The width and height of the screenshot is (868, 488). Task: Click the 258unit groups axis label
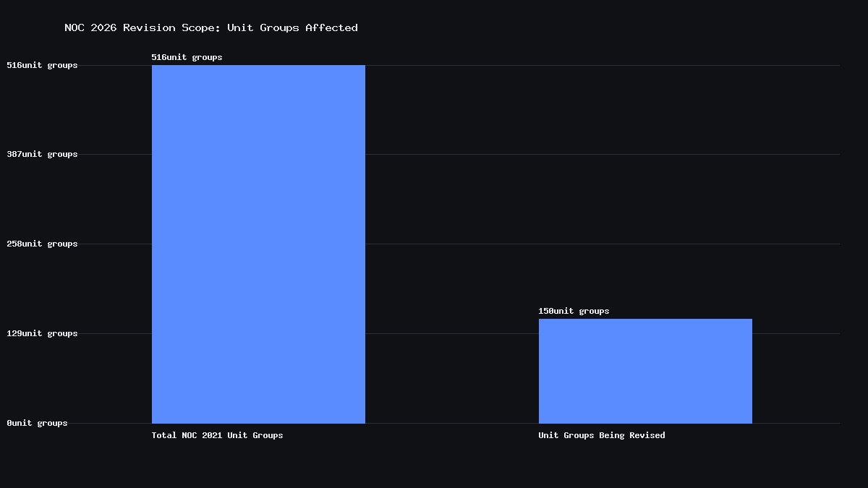click(42, 244)
